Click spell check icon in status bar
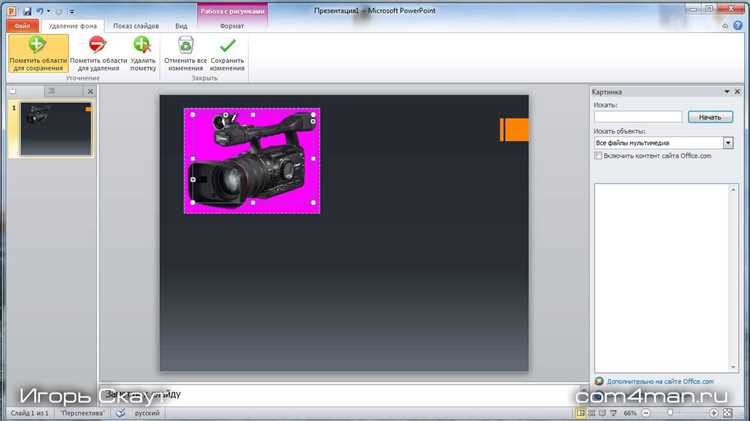 coord(121,413)
